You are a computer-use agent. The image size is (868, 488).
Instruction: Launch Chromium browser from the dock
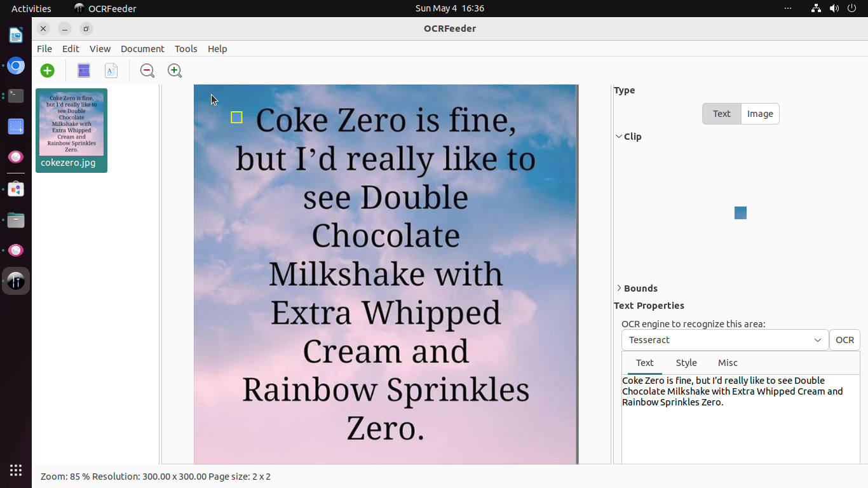[16, 65]
